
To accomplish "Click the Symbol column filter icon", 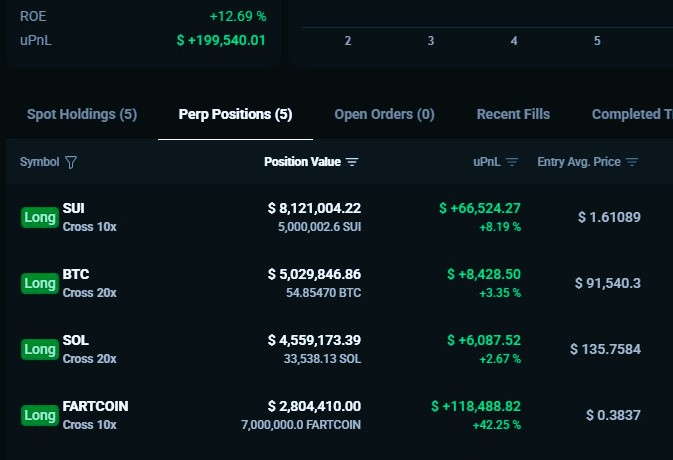I will [x=71, y=162].
